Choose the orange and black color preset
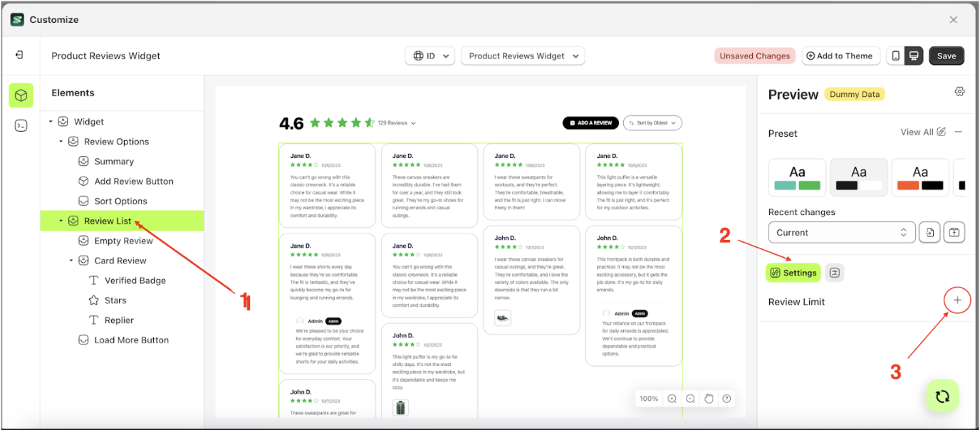 (919, 177)
